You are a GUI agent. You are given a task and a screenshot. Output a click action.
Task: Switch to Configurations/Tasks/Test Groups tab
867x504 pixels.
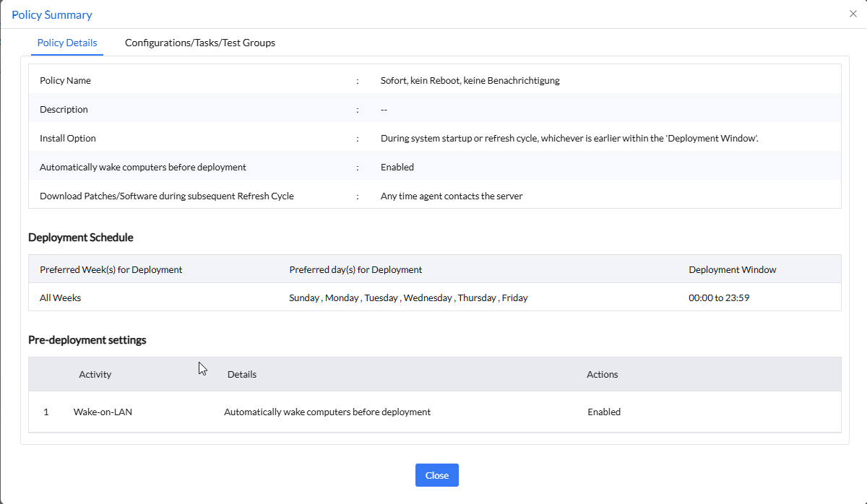[200, 43]
